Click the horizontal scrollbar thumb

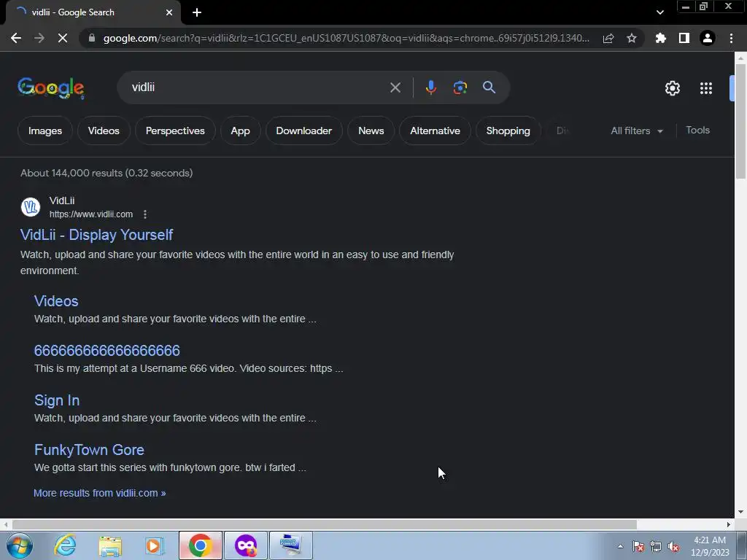[325, 524]
